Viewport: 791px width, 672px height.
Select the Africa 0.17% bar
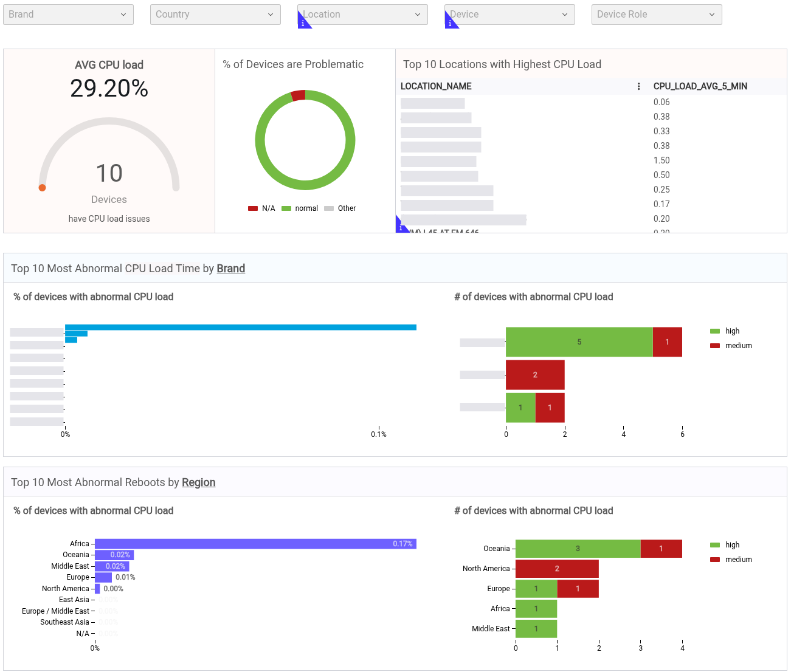tap(255, 544)
